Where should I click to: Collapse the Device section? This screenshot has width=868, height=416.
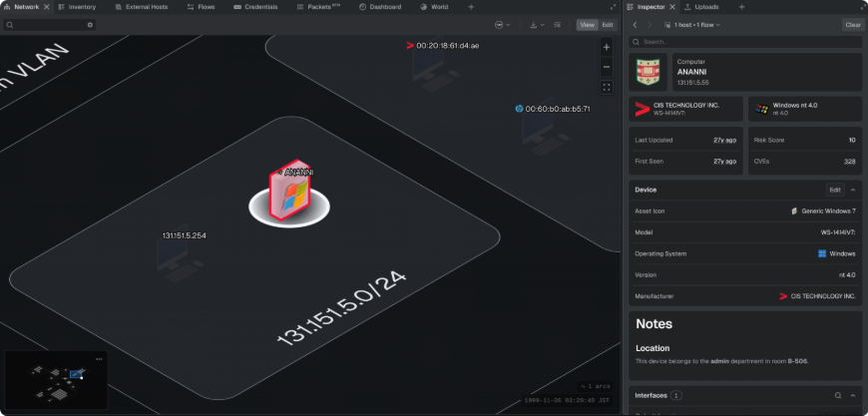click(853, 190)
